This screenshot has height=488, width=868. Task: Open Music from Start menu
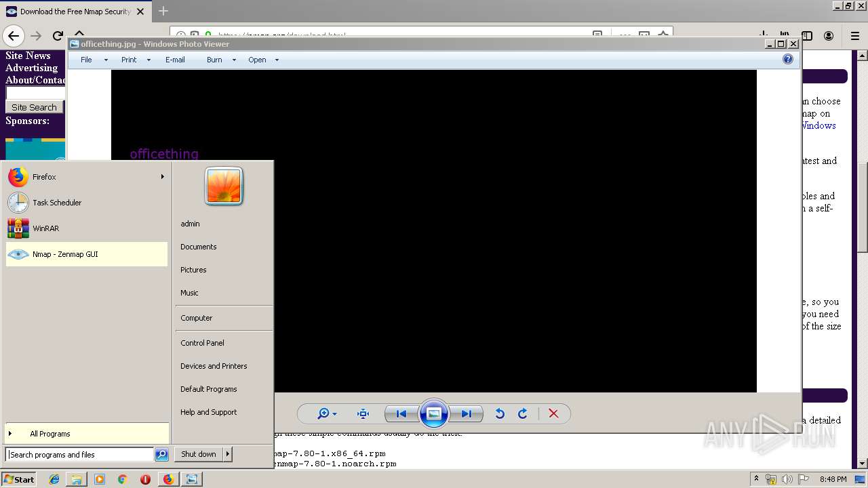(189, 293)
